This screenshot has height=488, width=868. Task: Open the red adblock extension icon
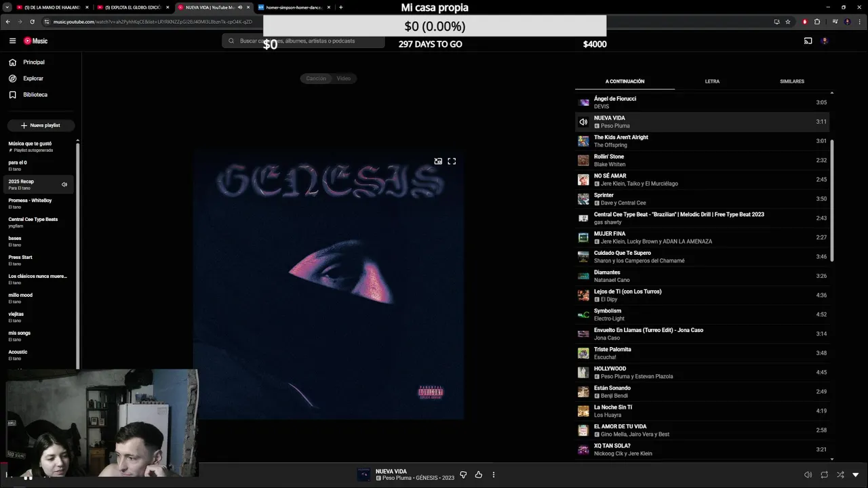point(805,22)
